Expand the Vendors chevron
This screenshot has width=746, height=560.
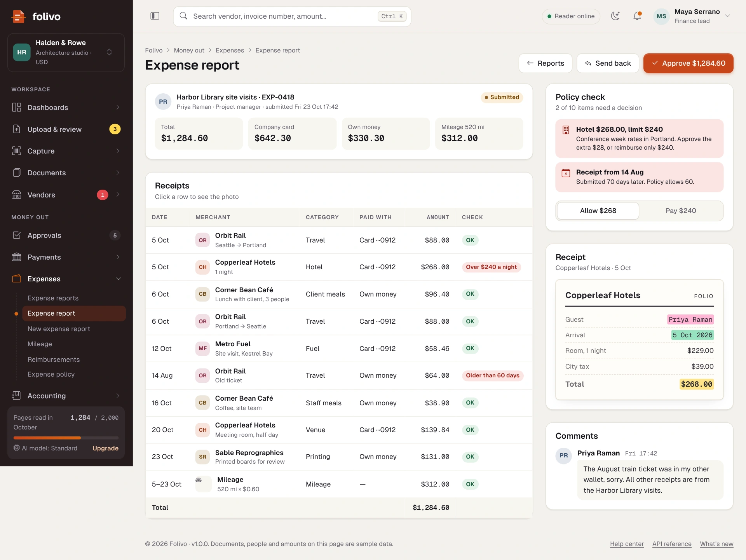[x=118, y=194]
